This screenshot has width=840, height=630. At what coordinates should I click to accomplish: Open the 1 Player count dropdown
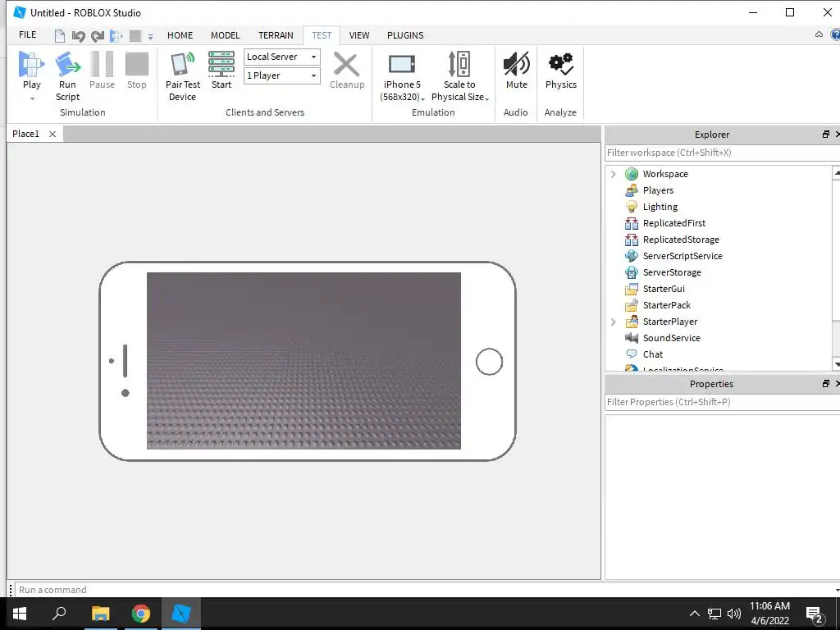(x=282, y=75)
